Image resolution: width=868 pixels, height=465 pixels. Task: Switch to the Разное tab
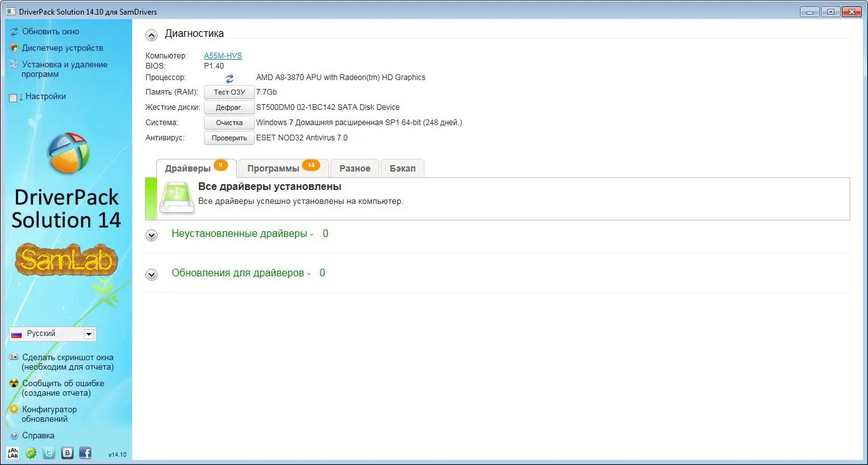[x=355, y=168]
